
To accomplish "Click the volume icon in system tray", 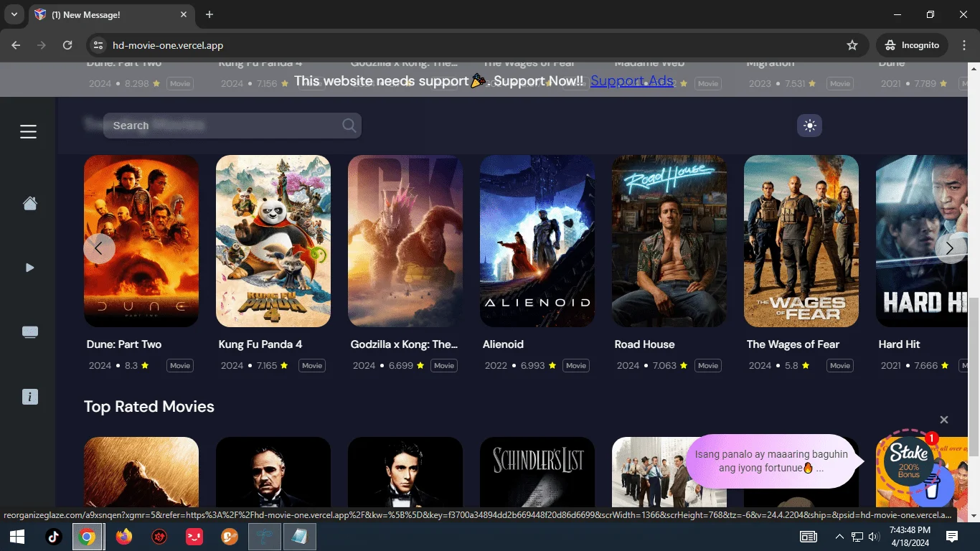I will coord(874,537).
